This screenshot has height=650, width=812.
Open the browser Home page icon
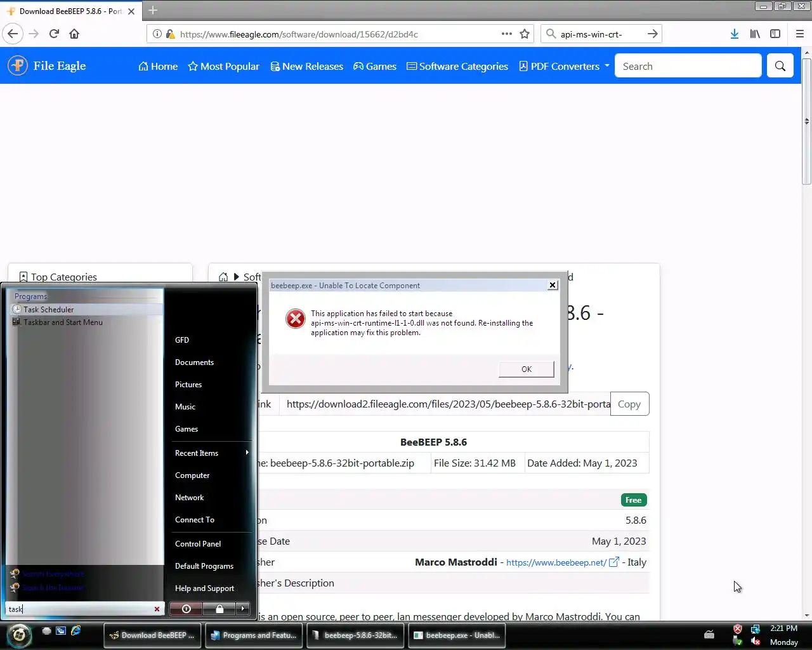point(74,34)
